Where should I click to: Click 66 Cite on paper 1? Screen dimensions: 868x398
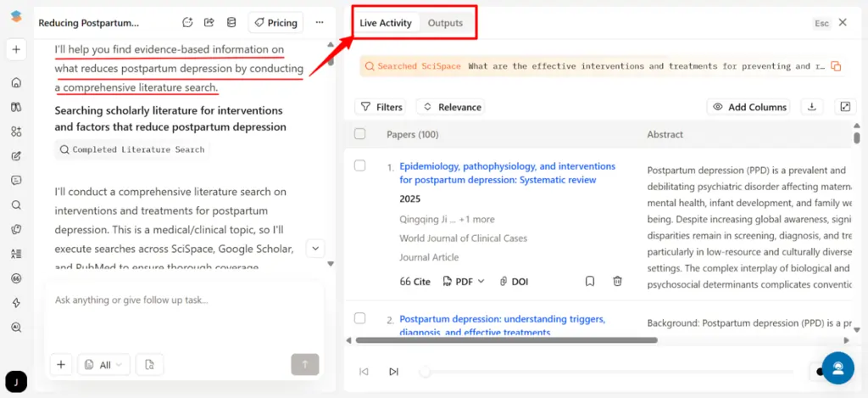[415, 282]
